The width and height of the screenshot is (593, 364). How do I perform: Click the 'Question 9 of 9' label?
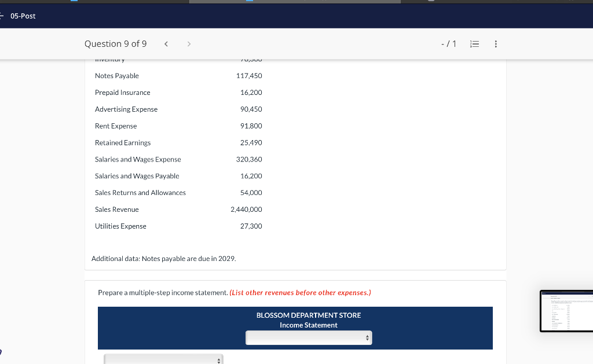pos(116,44)
